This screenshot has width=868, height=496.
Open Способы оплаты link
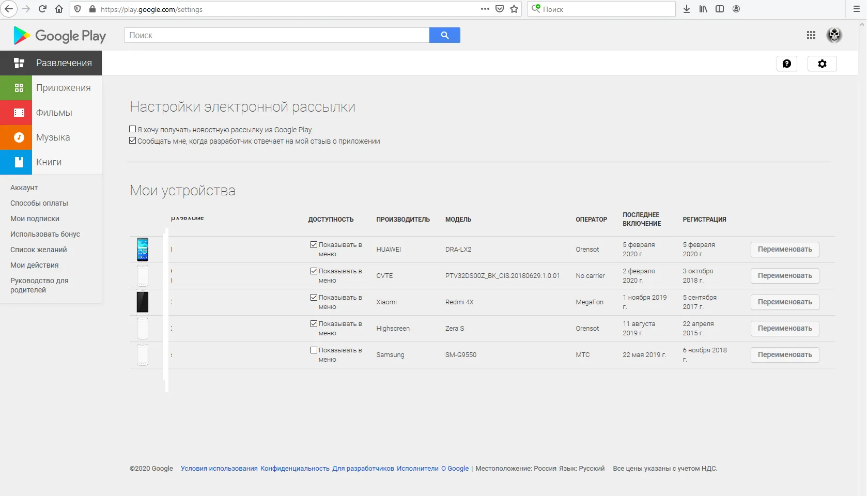click(39, 203)
